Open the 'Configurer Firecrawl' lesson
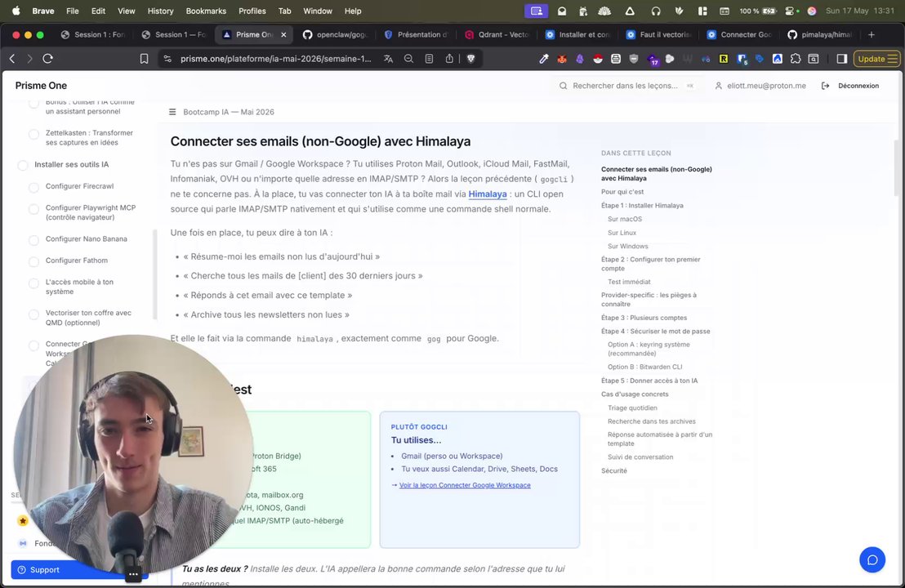This screenshot has width=905, height=588. 80,186
